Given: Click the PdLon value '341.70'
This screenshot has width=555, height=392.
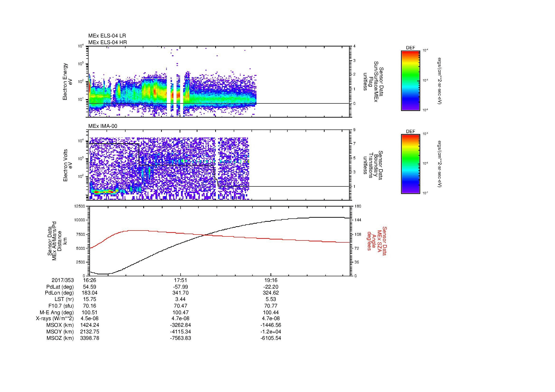Looking at the screenshot, I should (181, 293).
